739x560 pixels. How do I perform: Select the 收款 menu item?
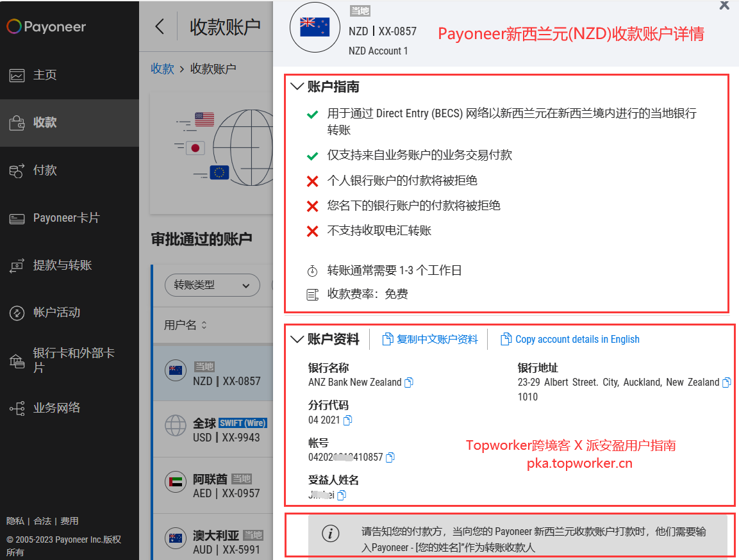[x=69, y=122]
